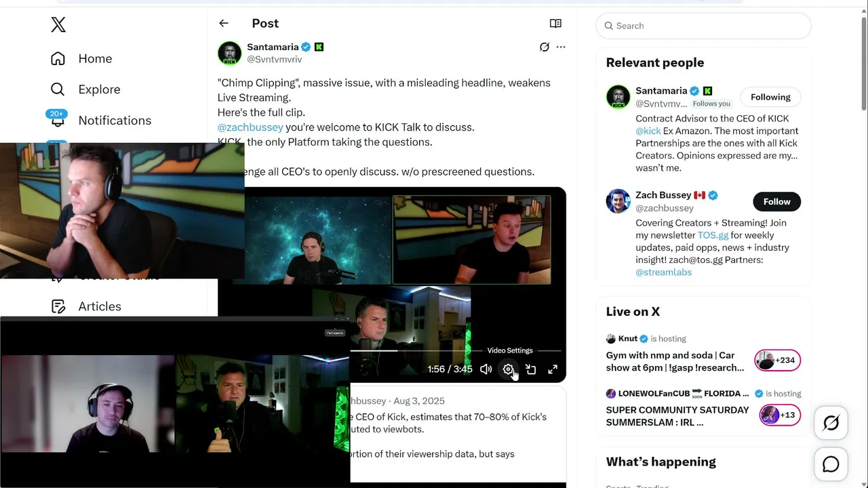Open the more options ellipsis on the post

point(561,47)
